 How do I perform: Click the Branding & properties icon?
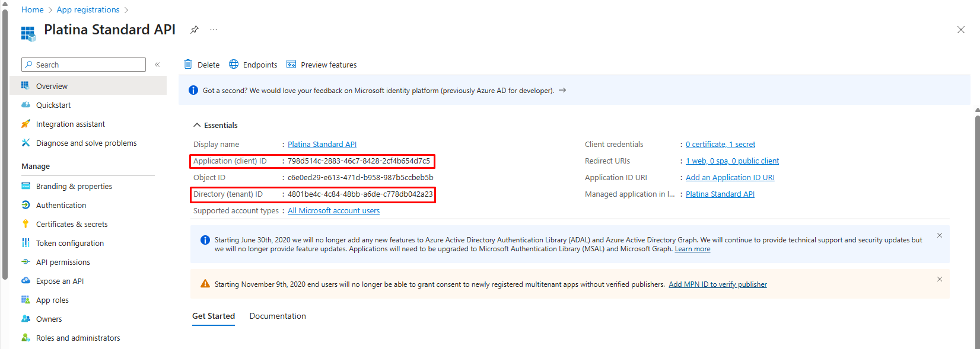click(26, 186)
